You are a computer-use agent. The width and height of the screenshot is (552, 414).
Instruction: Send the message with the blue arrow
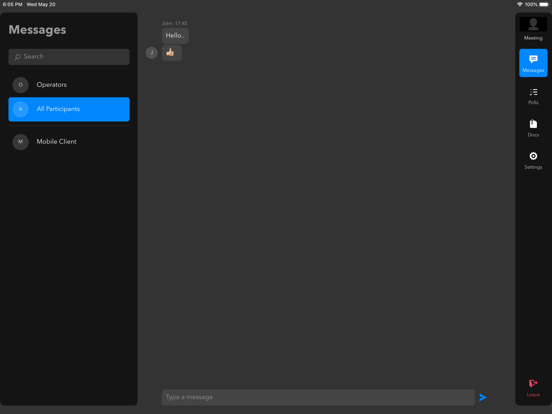pyautogui.click(x=483, y=397)
